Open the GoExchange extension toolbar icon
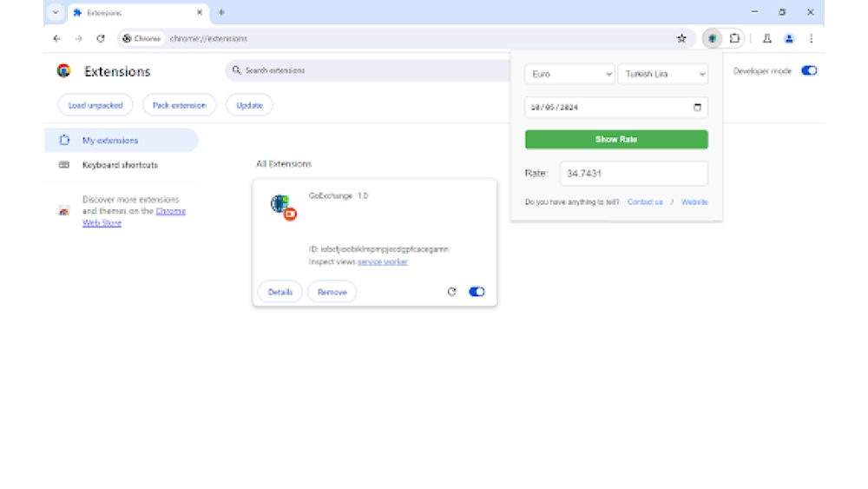 pyautogui.click(x=713, y=39)
